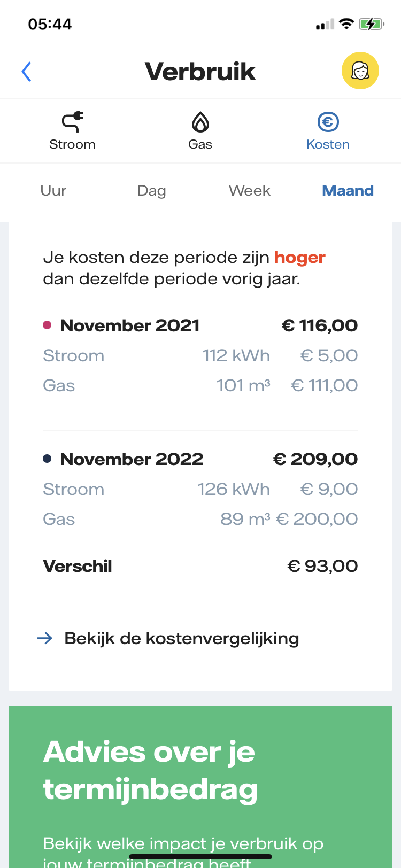Image resolution: width=401 pixels, height=868 pixels.
Task: Tap the status bar clock 05:44
Action: point(50,24)
